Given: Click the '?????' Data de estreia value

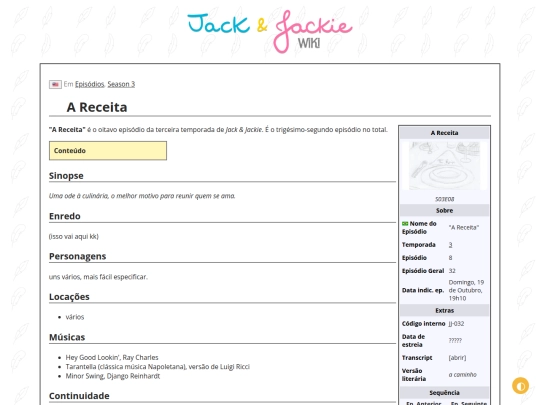Looking at the screenshot, I should coord(455,340).
